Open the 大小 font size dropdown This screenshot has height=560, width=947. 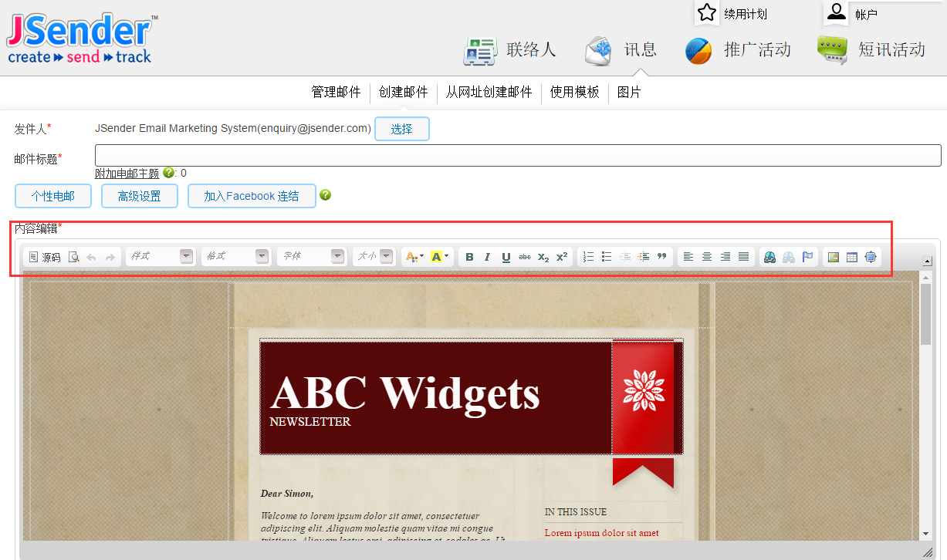coord(374,256)
